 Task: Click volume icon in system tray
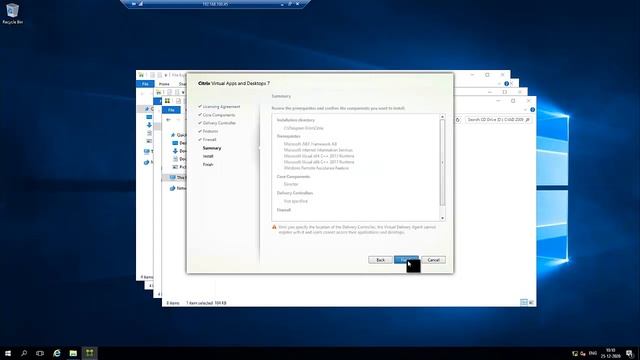[583, 353]
